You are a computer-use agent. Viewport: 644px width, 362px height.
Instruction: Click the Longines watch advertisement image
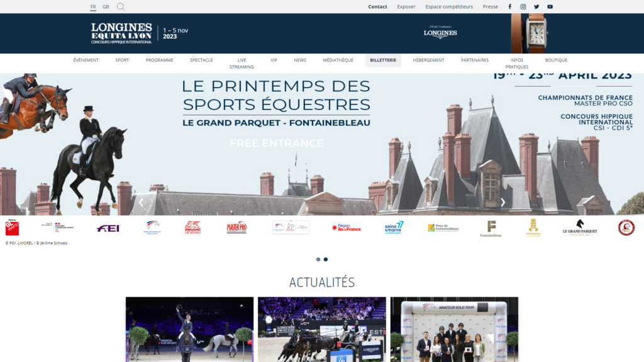529,33
